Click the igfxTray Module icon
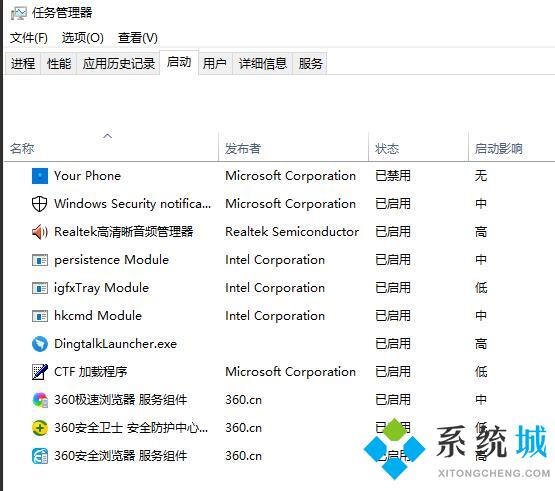This screenshot has width=555, height=491. coord(40,288)
